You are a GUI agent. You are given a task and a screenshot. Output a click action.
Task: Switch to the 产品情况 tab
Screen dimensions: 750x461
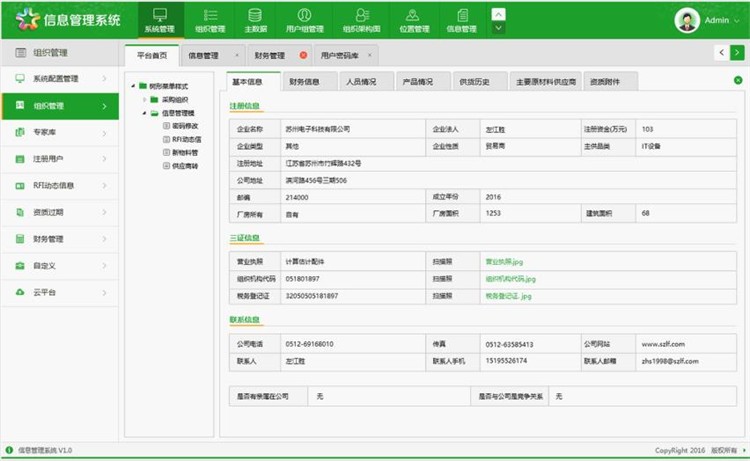[x=424, y=82]
